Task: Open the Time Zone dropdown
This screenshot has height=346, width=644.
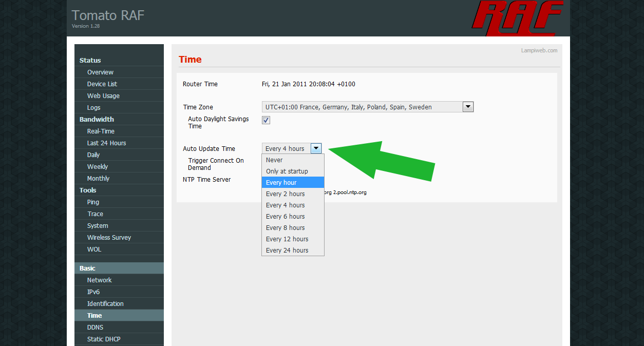Action: (x=368, y=107)
